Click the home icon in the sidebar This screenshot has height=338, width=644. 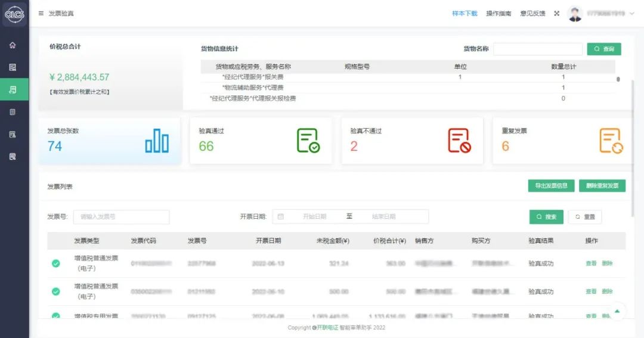click(x=13, y=45)
